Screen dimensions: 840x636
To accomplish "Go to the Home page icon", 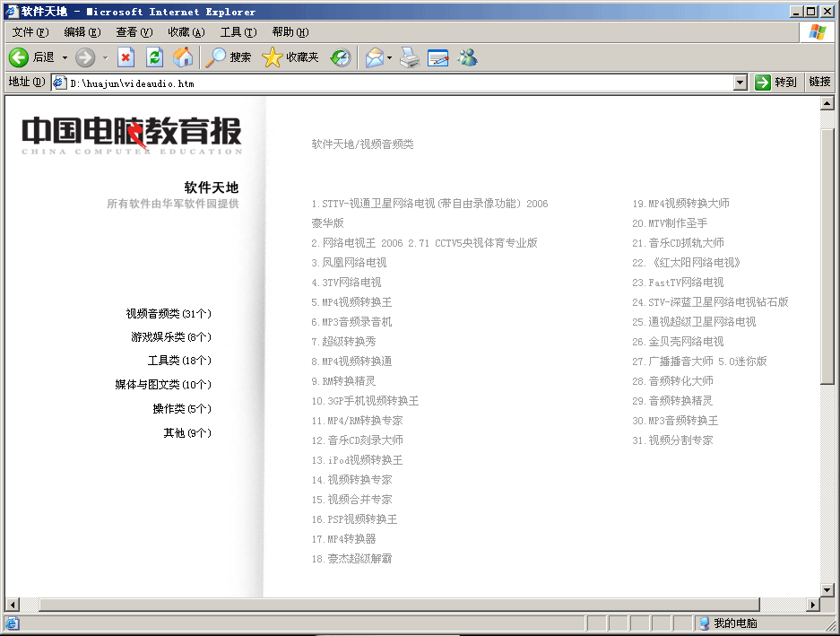I will coord(183,57).
